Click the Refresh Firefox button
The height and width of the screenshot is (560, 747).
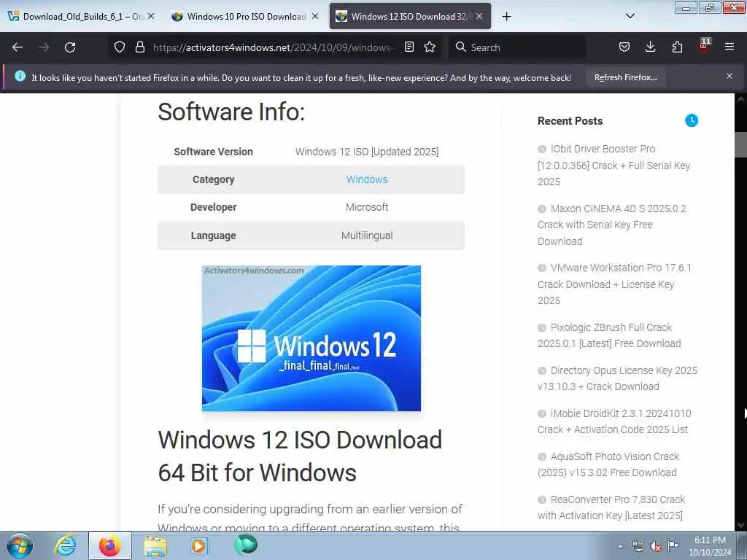625,77
